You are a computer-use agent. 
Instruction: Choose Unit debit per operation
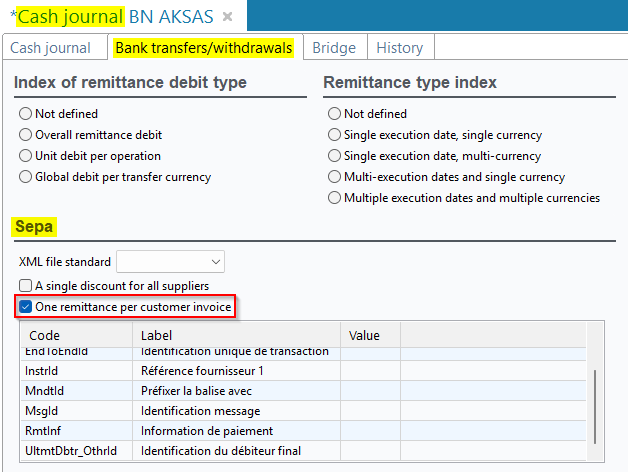coord(26,156)
